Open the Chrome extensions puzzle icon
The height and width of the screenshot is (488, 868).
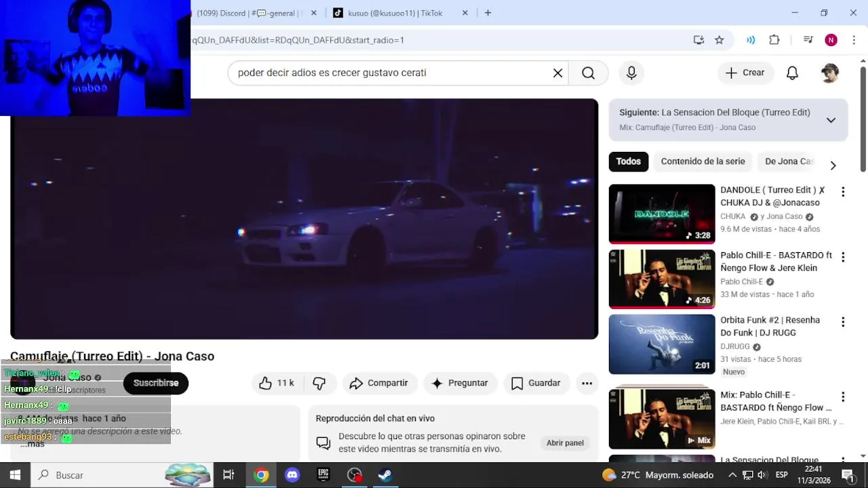pyautogui.click(x=774, y=40)
